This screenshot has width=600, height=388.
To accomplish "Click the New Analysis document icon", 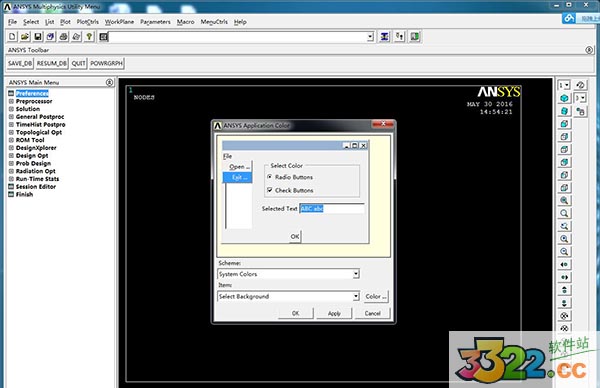I will [12, 37].
